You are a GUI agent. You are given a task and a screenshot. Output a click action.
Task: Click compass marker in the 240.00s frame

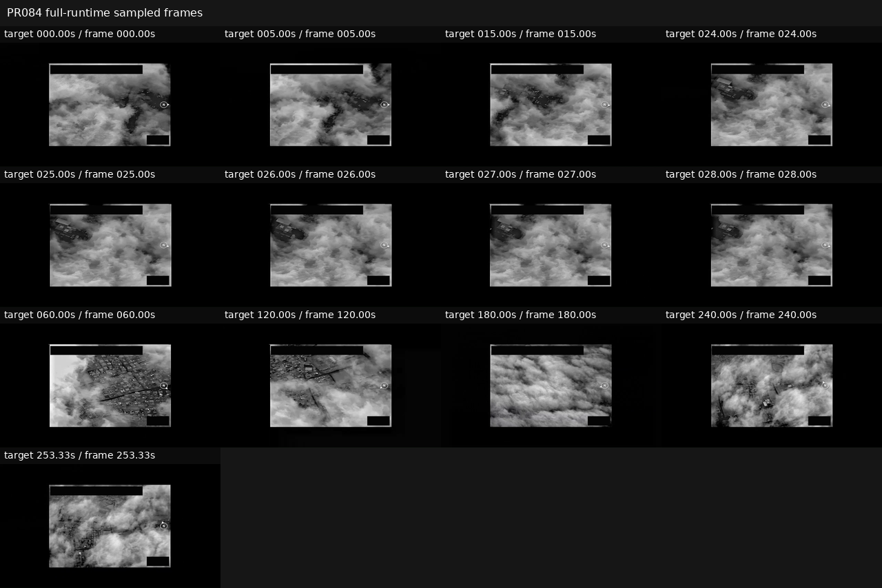pyautogui.click(x=825, y=386)
